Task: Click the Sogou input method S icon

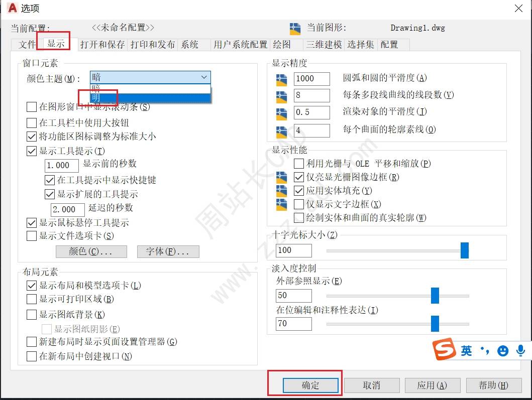Action: [x=444, y=349]
